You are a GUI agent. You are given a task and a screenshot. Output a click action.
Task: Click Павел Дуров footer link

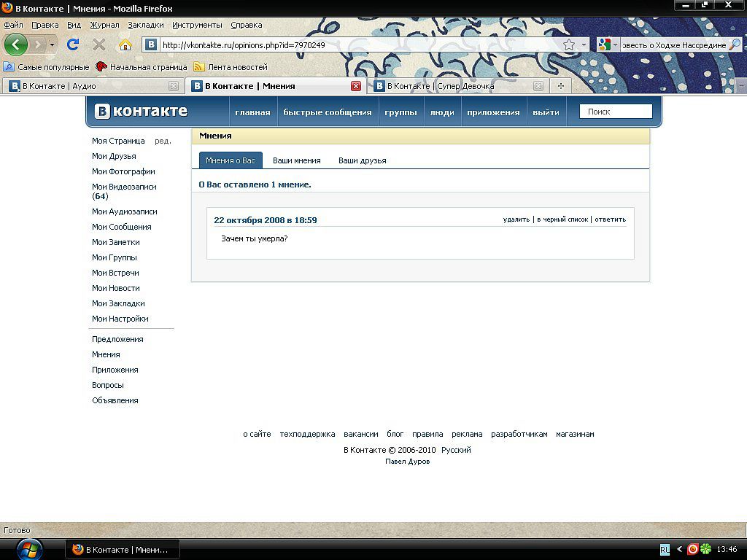tap(407, 462)
